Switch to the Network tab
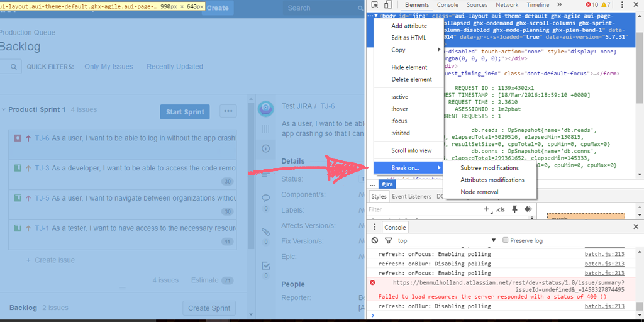The height and width of the screenshot is (322, 644). [x=507, y=5]
